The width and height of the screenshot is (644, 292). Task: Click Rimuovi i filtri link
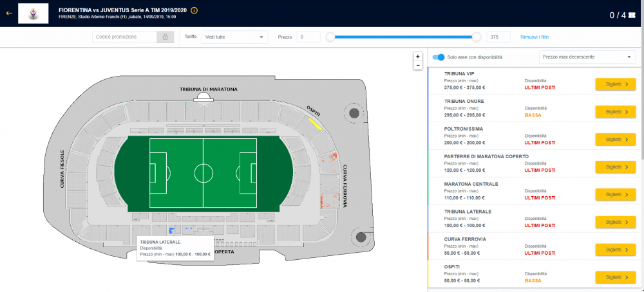point(535,37)
